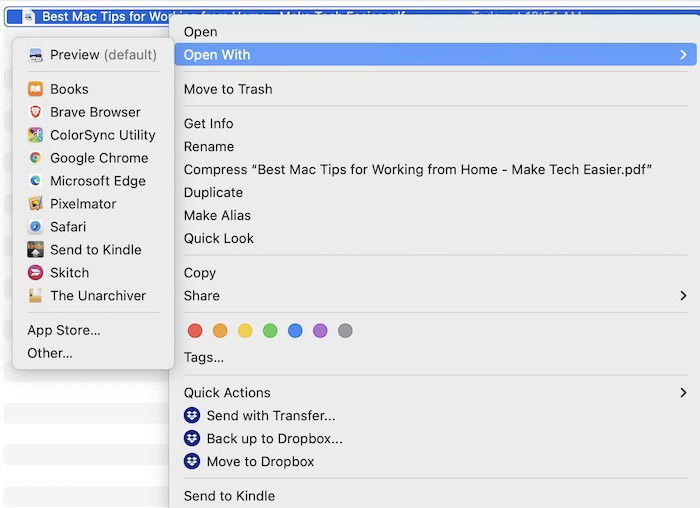Expand the Quick Actions submenu chevron

(683, 393)
